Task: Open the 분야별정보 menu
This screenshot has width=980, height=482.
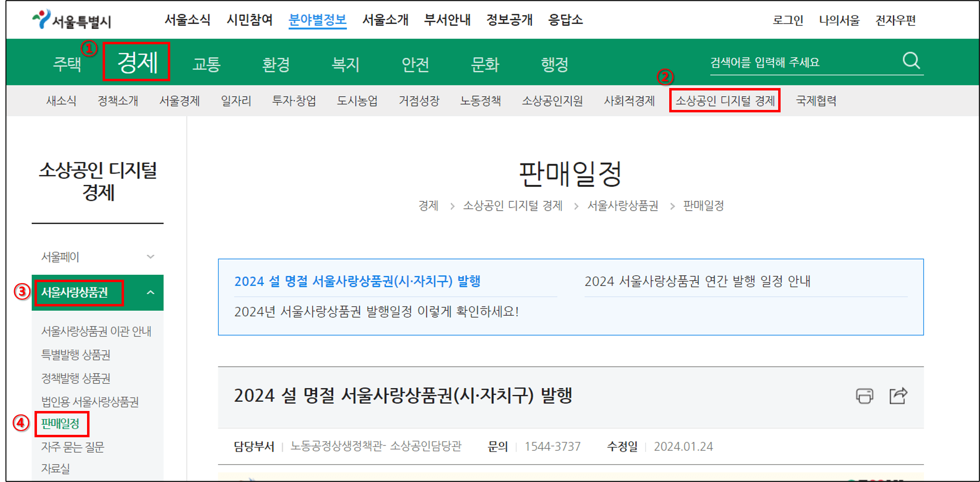Action: click(317, 20)
